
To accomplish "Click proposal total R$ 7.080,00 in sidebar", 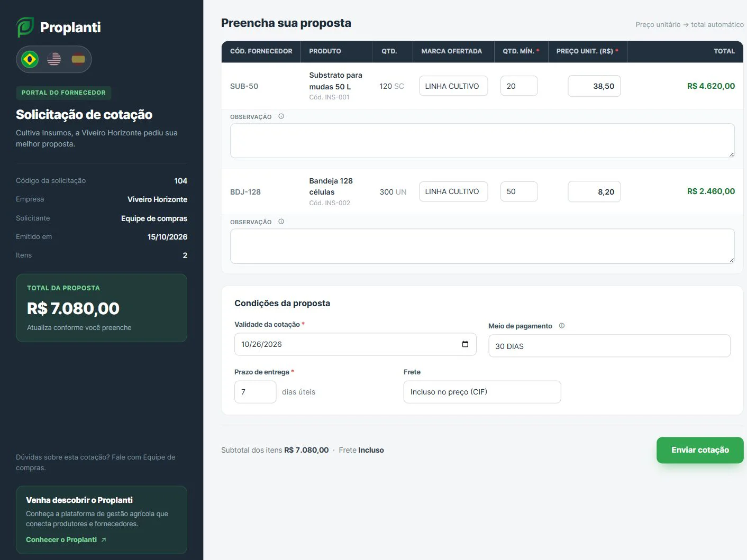I will [x=73, y=308].
